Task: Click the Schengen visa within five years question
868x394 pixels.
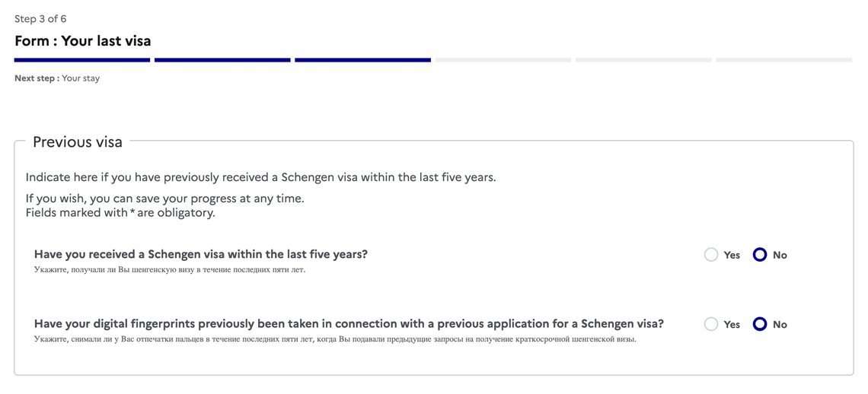Action: coord(201,254)
